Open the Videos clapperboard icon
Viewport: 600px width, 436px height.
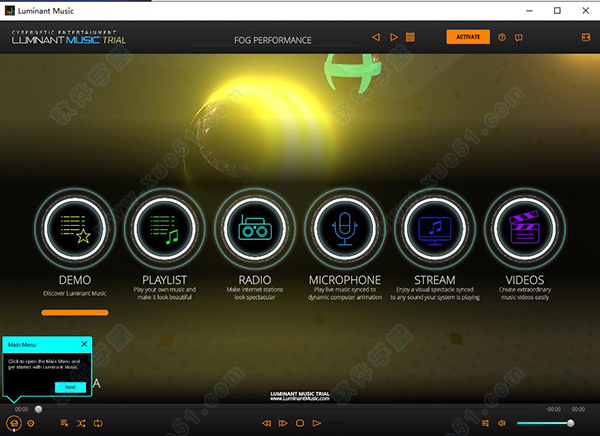coord(525,229)
